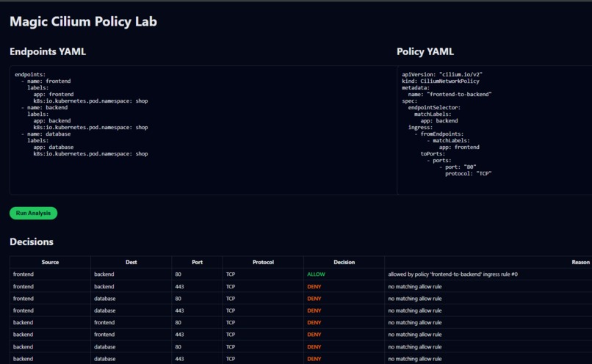Viewport: 592px width, 364px height.
Task: Click DENY in the backend-to-database port 80 row
Action: tap(314, 347)
